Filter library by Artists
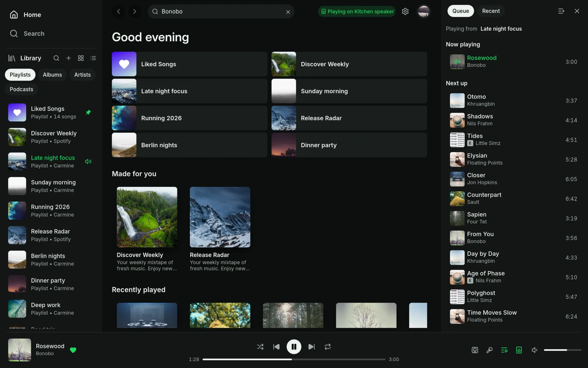 point(82,75)
